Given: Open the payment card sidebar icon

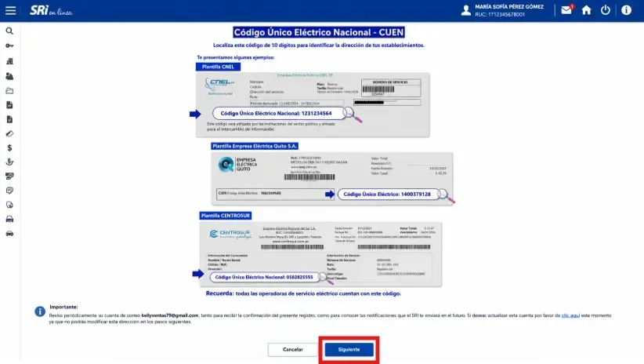Looking at the screenshot, I should tap(9, 176).
